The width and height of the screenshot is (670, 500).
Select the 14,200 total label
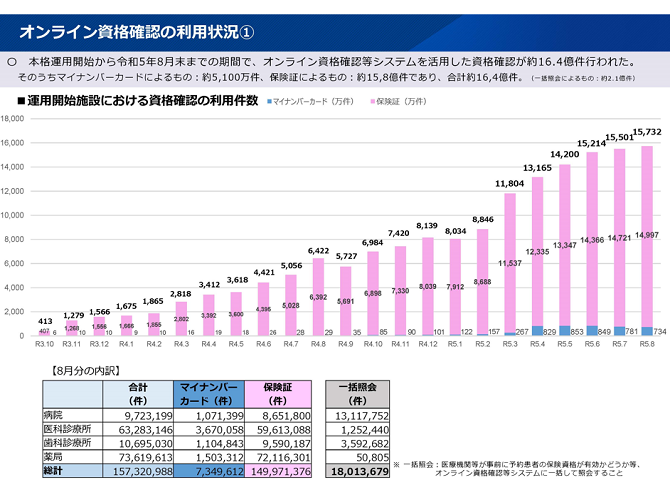pos(564,154)
